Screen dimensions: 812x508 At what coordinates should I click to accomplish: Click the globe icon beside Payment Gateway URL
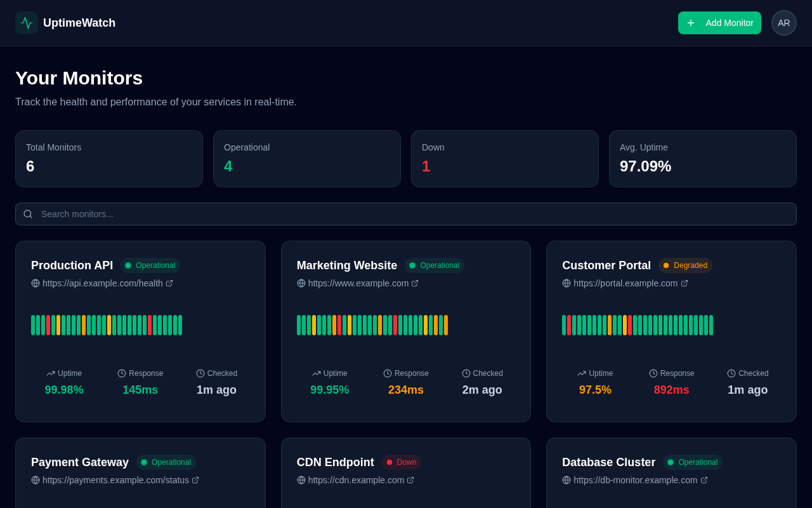pos(34,480)
